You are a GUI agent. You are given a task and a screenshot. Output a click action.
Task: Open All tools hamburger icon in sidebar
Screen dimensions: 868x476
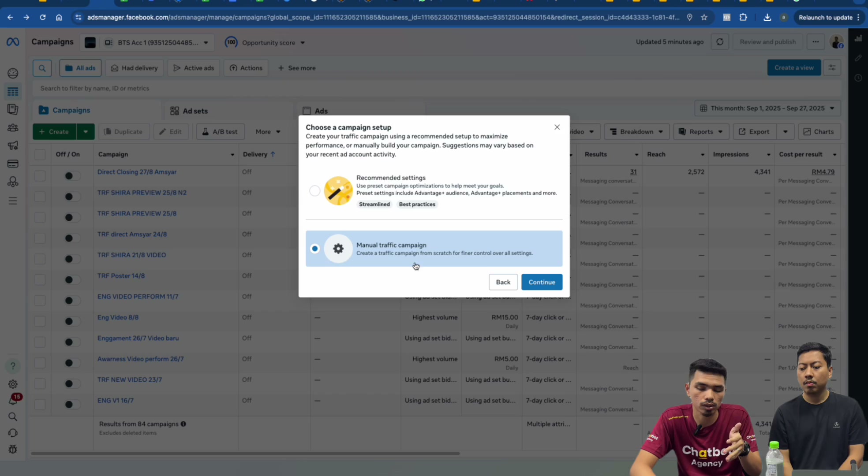[13, 201]
